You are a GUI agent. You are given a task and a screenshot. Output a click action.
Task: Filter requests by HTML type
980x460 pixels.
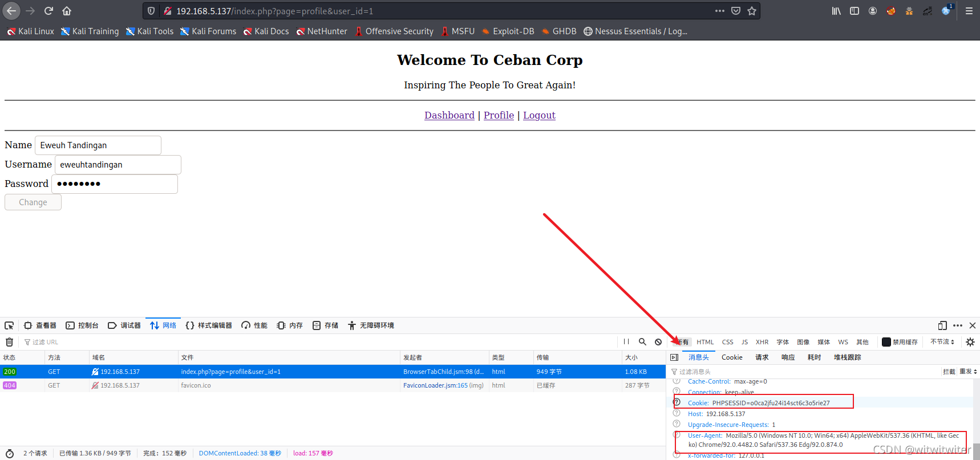point(705,342)
